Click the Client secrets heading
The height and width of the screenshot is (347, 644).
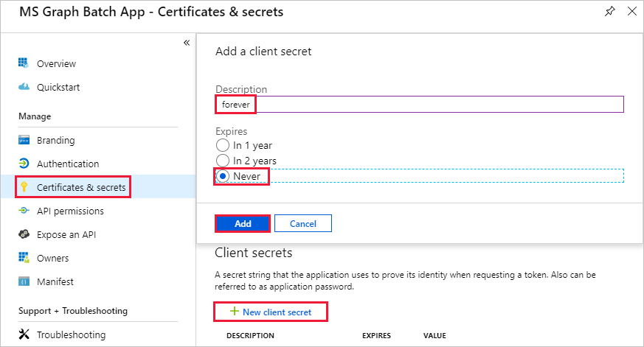(254, 253)
